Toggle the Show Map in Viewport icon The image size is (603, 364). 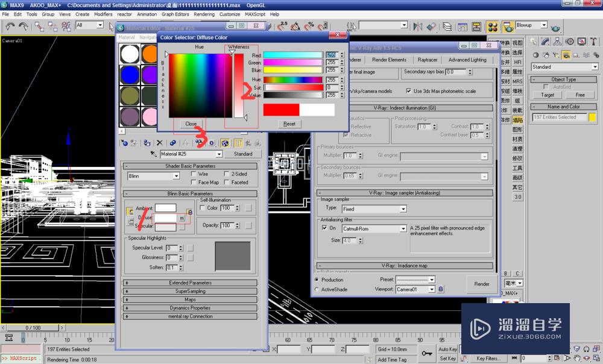click(x=224, y=143)
